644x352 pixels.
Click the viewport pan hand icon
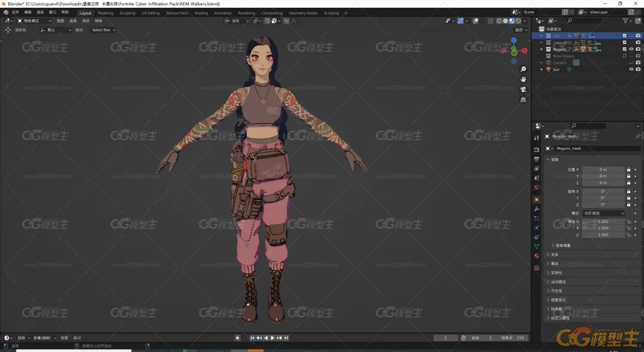point(523,79)
